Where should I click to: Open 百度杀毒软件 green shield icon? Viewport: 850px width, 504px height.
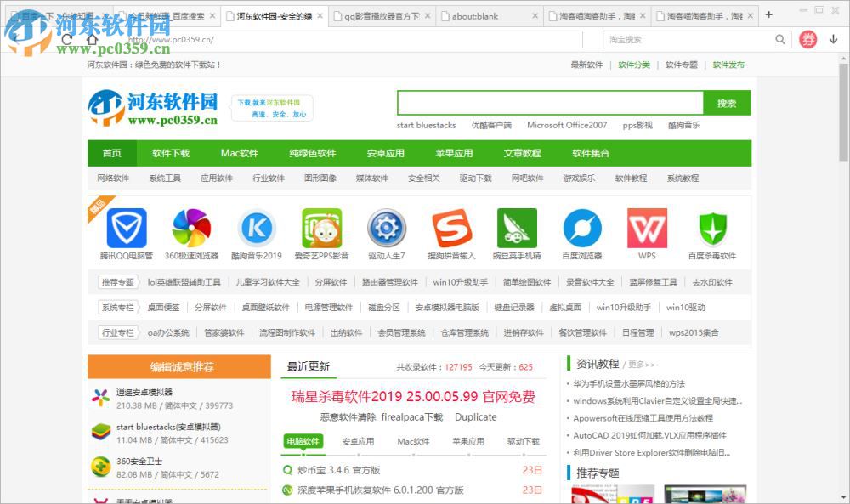tap(712, 228)
